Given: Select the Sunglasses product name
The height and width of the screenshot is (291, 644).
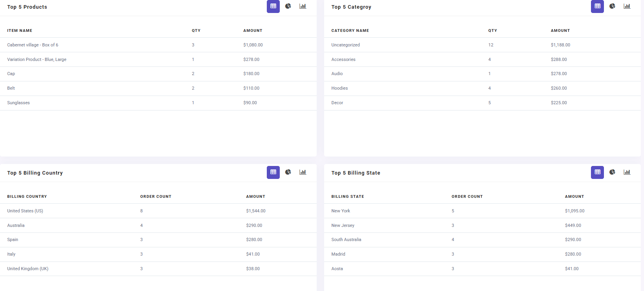Looking at the screenshot, I should (18, 103).
